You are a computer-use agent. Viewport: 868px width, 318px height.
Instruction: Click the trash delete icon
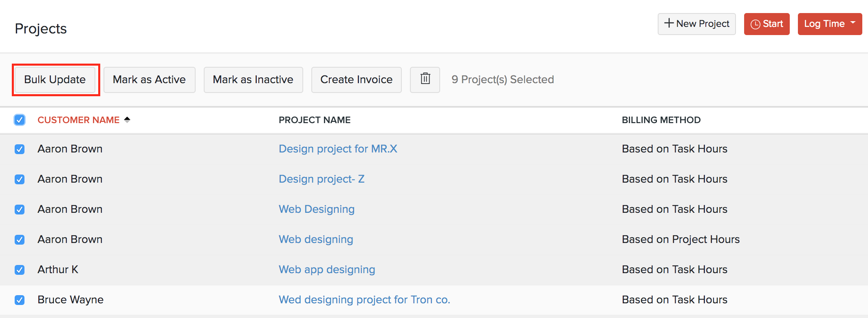pos(425,79)
